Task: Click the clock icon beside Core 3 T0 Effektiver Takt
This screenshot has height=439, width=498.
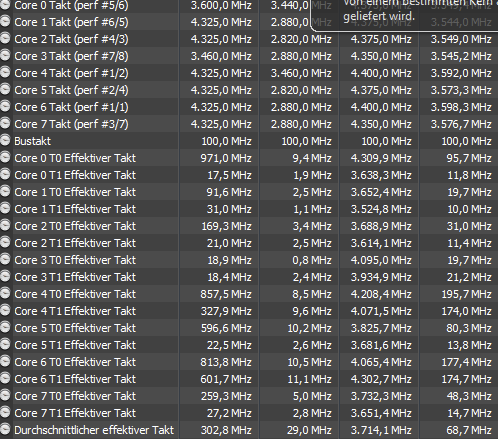Action: click(x=5, y=260)
